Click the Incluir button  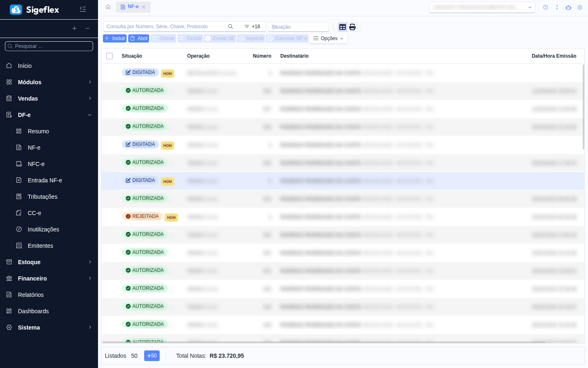115,38
